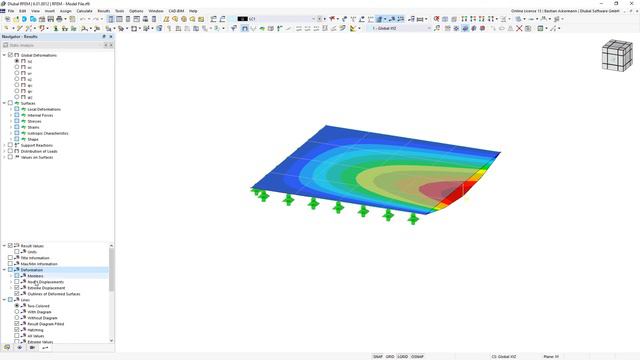Collapse the Global Deformations tree node
The height and width of the screenshot is (360, 640).
pos(4,55)
